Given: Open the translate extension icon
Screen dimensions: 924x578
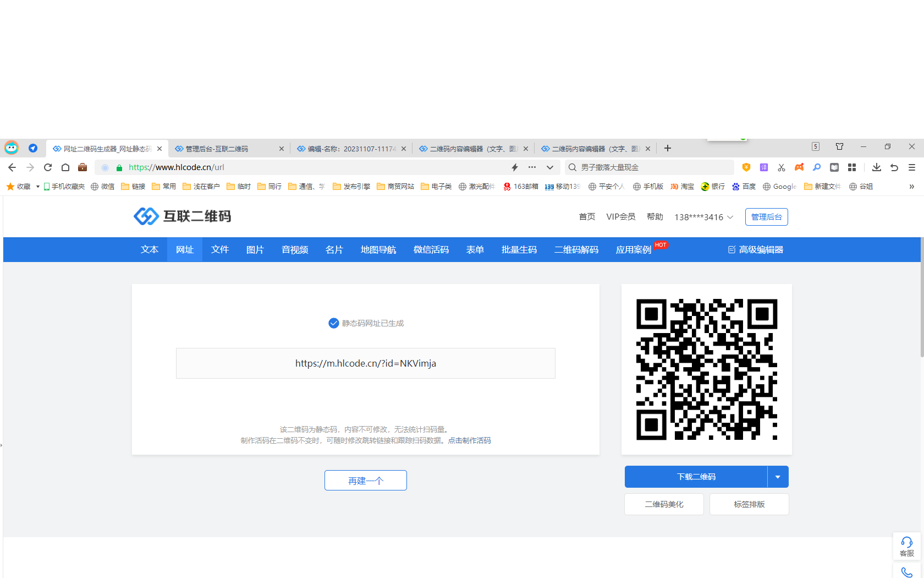Looking at the screenshot, I should 764,167.
